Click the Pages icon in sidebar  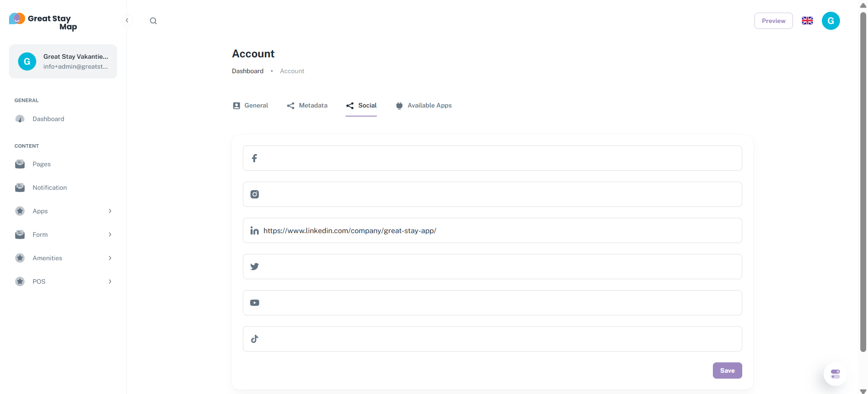[x=20, y=164]
